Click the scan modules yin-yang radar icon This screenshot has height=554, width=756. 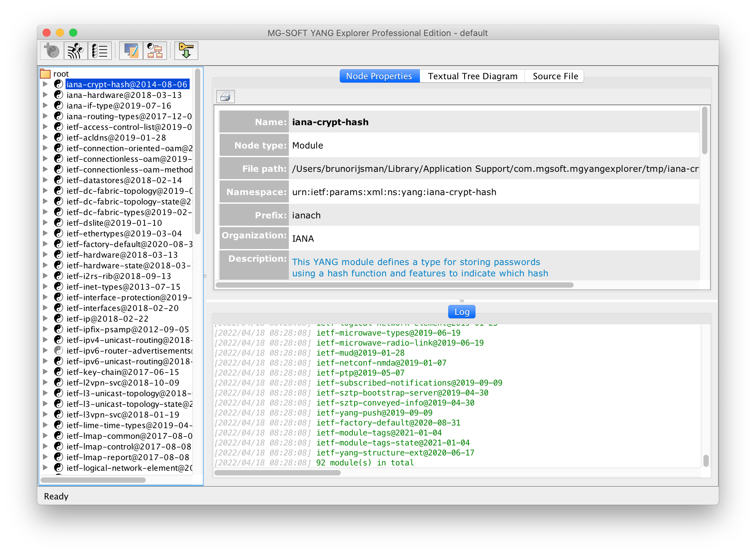(x=76, y=51)
